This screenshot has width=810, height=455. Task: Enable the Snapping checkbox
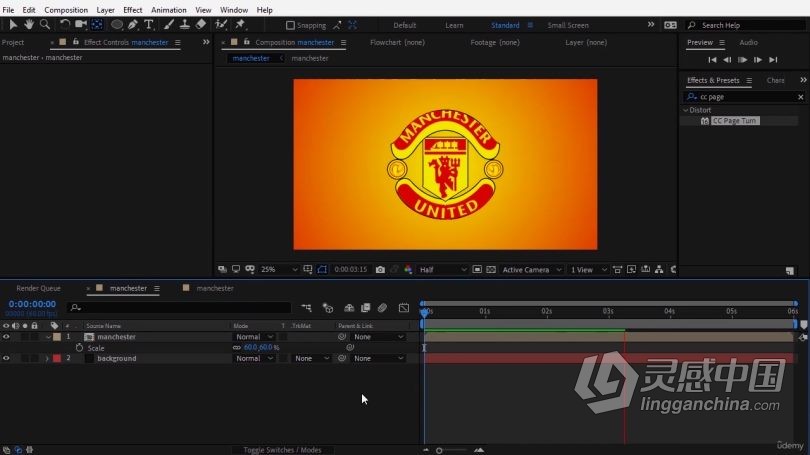pos(290,25)
